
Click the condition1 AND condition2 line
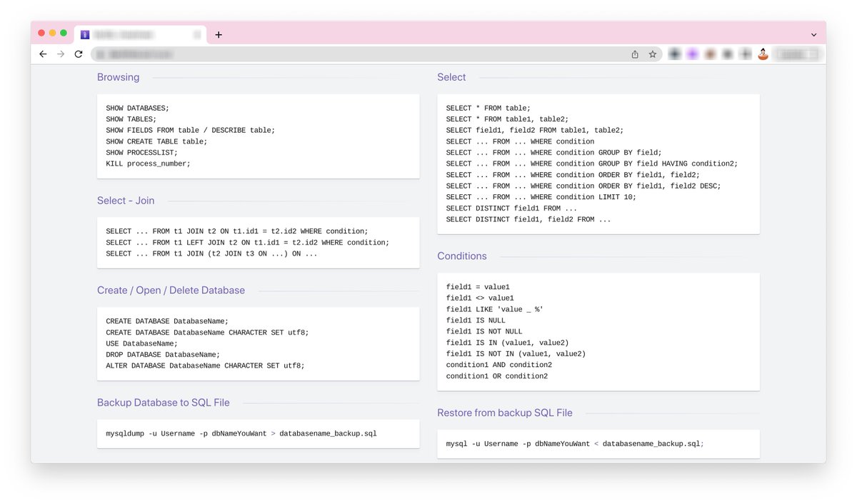pos(499,365)
